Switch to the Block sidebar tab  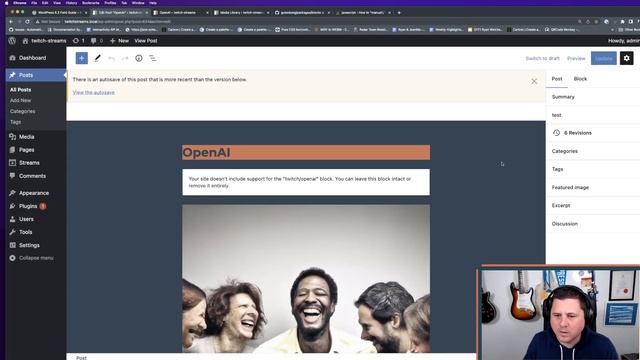580,79
